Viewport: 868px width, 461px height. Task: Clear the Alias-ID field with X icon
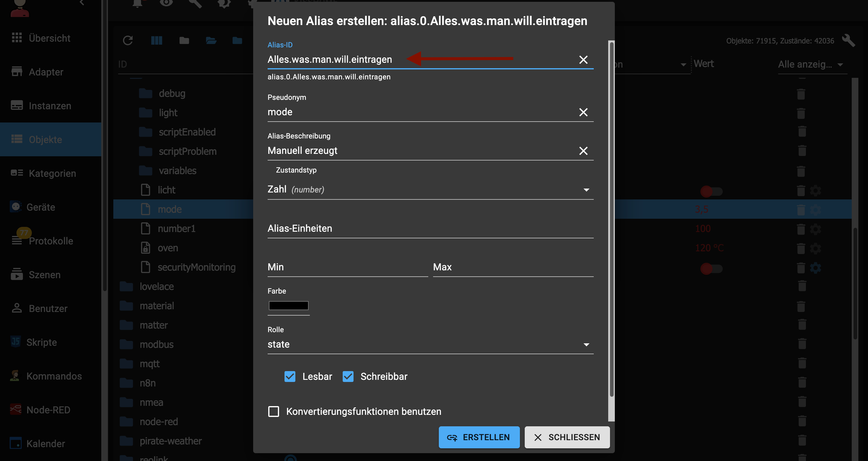pos(583,60)
